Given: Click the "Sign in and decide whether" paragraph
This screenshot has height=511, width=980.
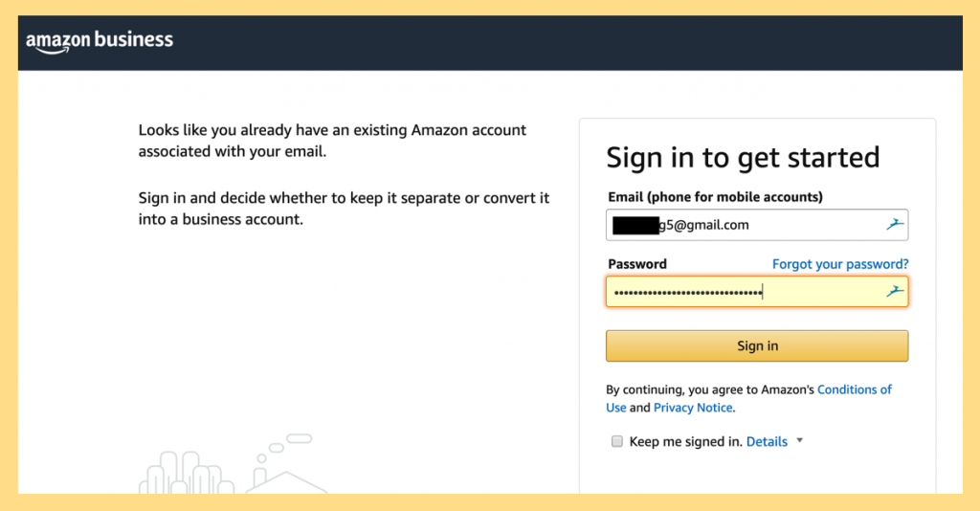Looking at the screenshot, I should tap(344, 209).
